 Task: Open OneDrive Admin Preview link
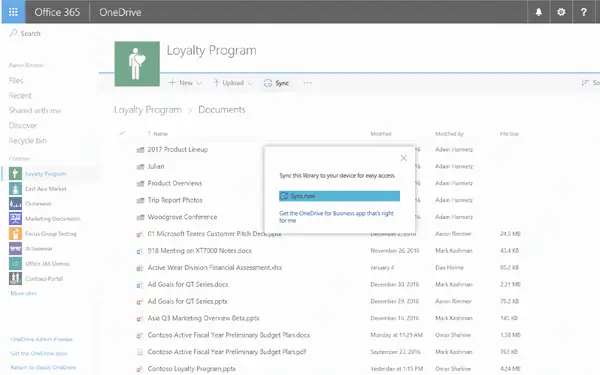(x=42, y=339)
